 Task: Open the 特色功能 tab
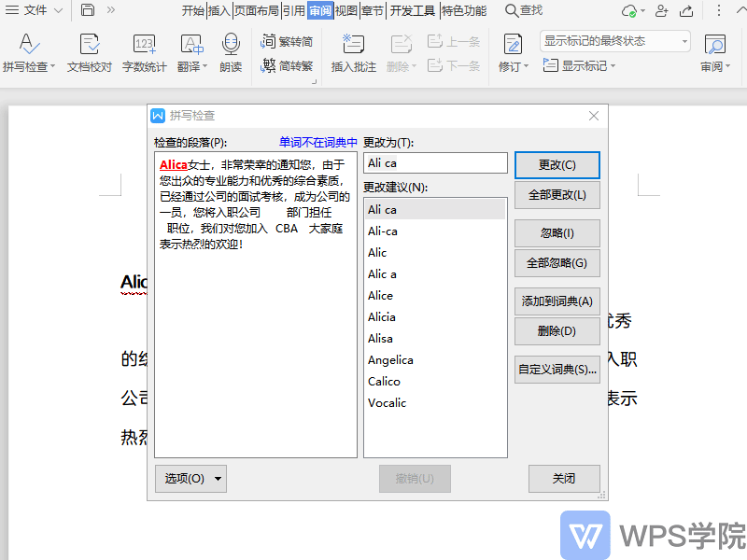click(x=464, y=10)
